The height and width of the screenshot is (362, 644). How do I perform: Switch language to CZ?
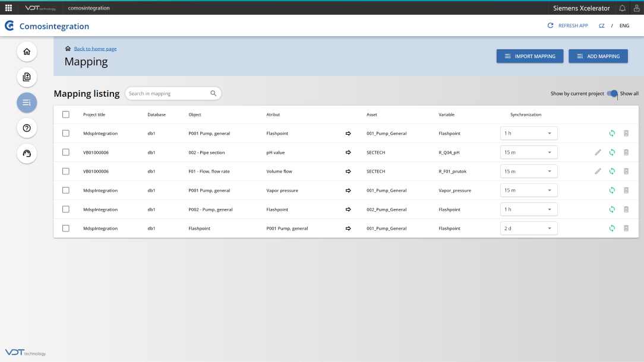pyautogui.click(x=601, y=26)
